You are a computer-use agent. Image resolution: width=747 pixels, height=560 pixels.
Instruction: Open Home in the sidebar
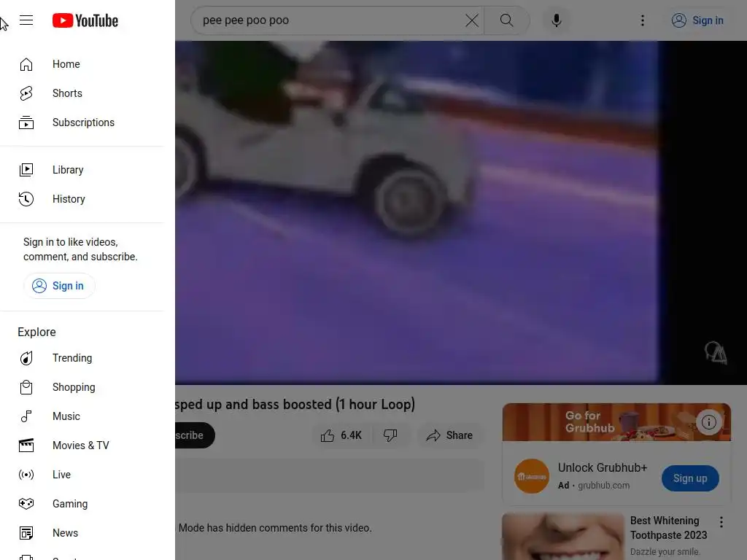pyautogui.click(x=82, y=64)
